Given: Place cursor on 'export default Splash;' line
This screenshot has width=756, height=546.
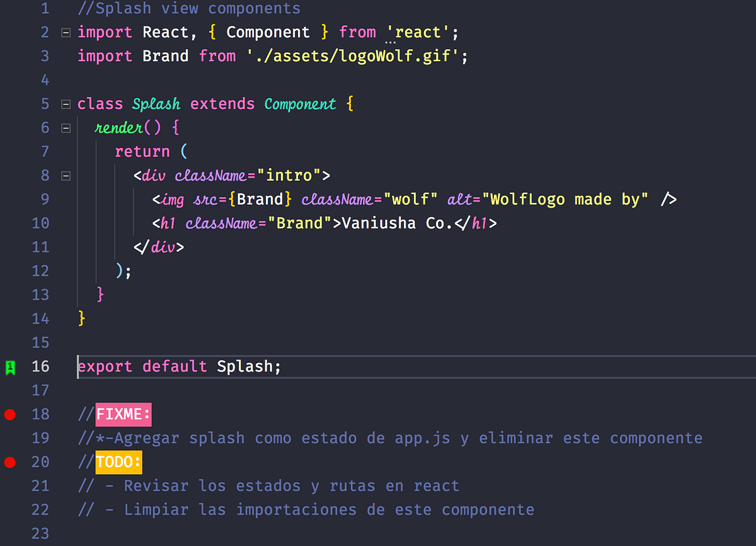Looking at the screenshot, I should [178, 367].
